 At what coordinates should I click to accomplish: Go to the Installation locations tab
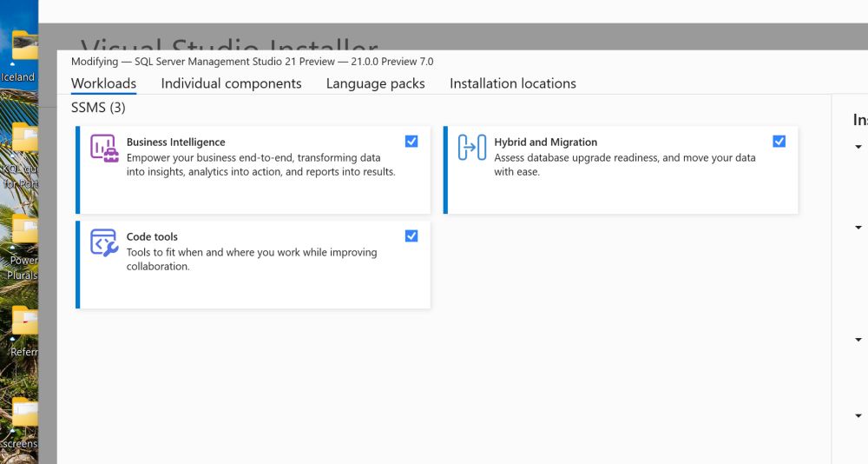point(512,83)
